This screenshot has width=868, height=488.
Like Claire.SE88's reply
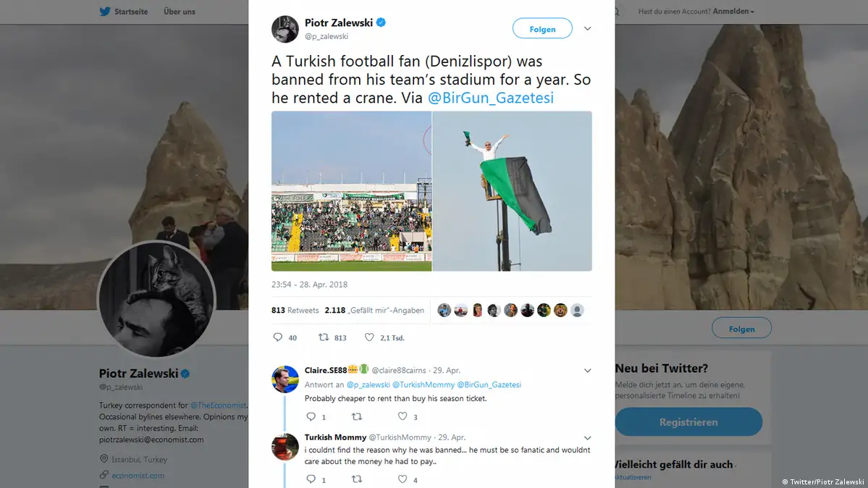(403, 416)
